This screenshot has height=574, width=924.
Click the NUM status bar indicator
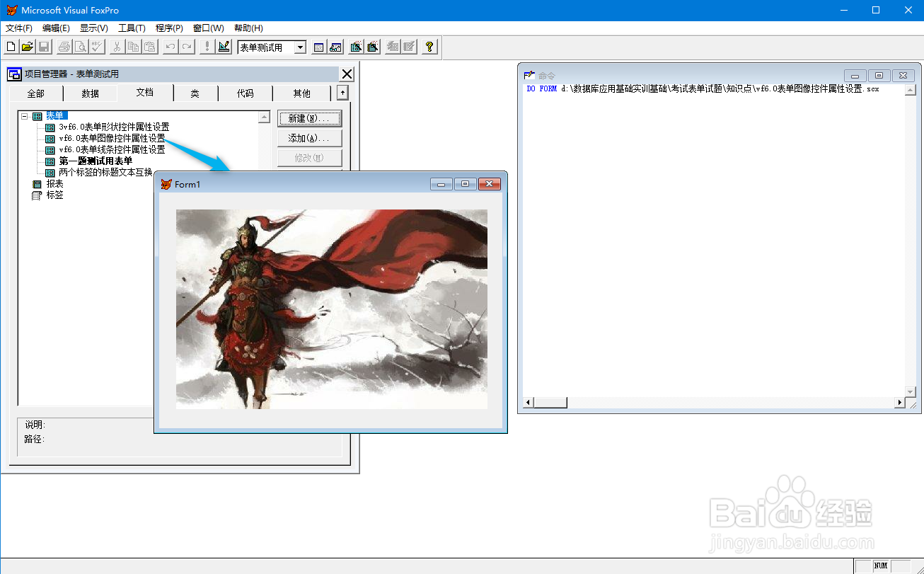(x=881, y=566)
